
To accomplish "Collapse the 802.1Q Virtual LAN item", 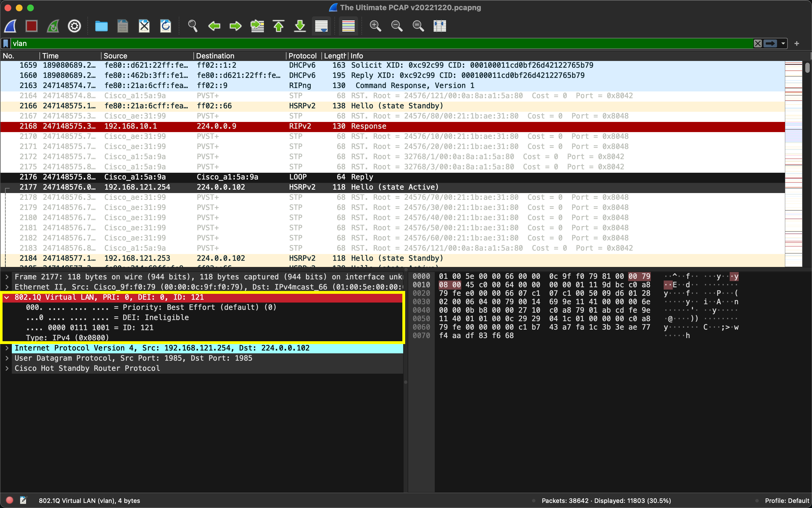I will coord(7,297).
